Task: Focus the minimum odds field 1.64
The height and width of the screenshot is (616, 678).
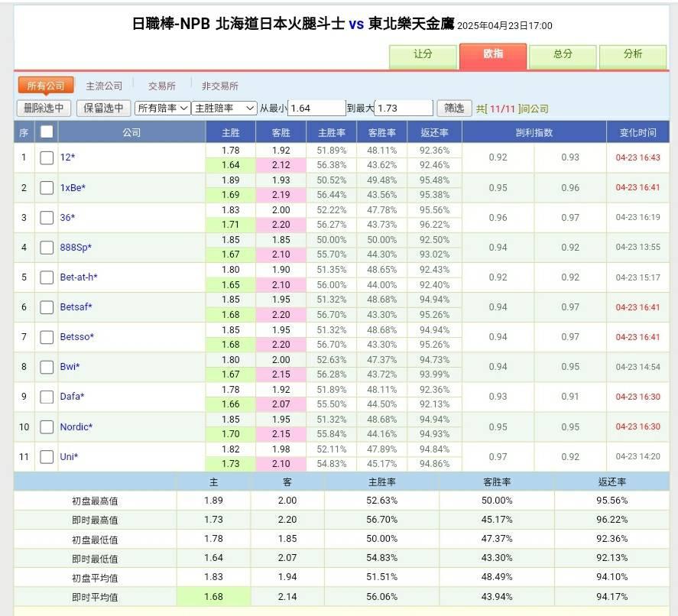Action: coord(316,108)
